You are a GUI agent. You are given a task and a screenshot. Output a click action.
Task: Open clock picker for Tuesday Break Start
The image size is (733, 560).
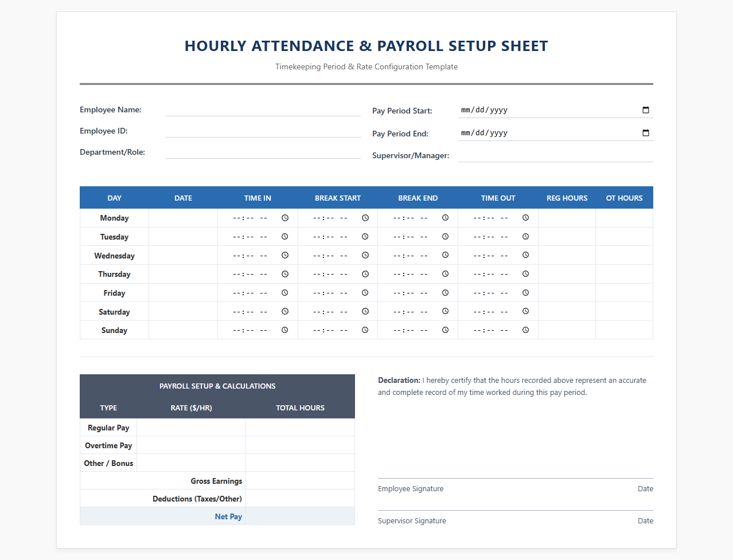click(365, 237)
